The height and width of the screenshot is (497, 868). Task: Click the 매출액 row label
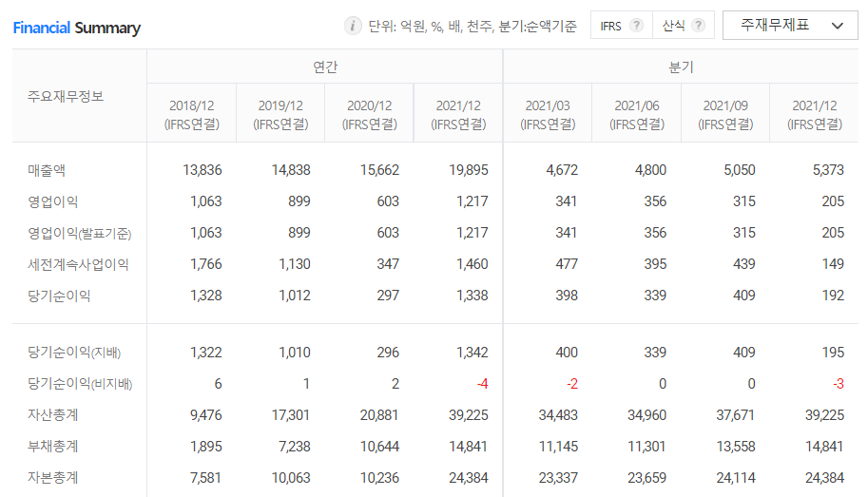pos(47,170)
